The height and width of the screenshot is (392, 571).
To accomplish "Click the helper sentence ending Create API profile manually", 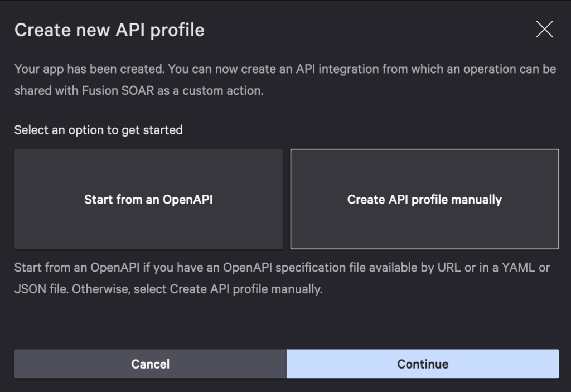I will pyautogui.click(x=245, y=289).
